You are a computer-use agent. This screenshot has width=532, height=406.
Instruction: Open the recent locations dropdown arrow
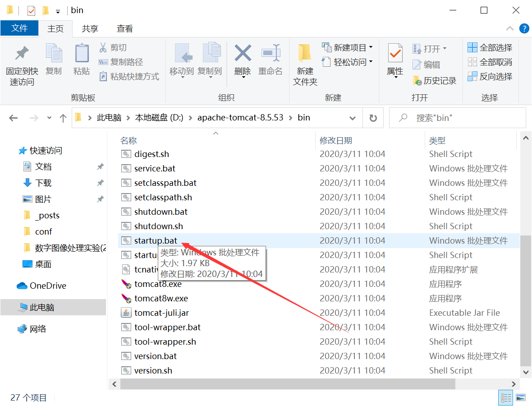(49, 118)
